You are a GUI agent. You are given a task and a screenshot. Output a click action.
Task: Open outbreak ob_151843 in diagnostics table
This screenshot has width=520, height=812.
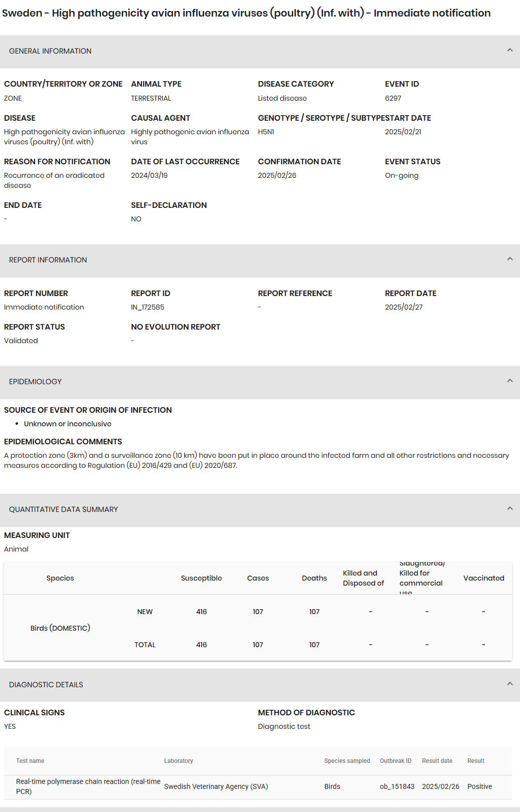pos(397,786)
